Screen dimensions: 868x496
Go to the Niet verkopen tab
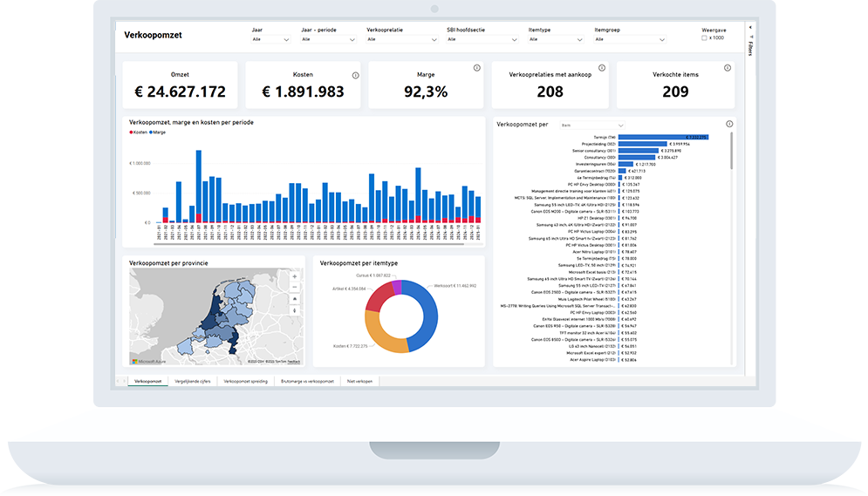pyautogui.click(x=360, y=382)
